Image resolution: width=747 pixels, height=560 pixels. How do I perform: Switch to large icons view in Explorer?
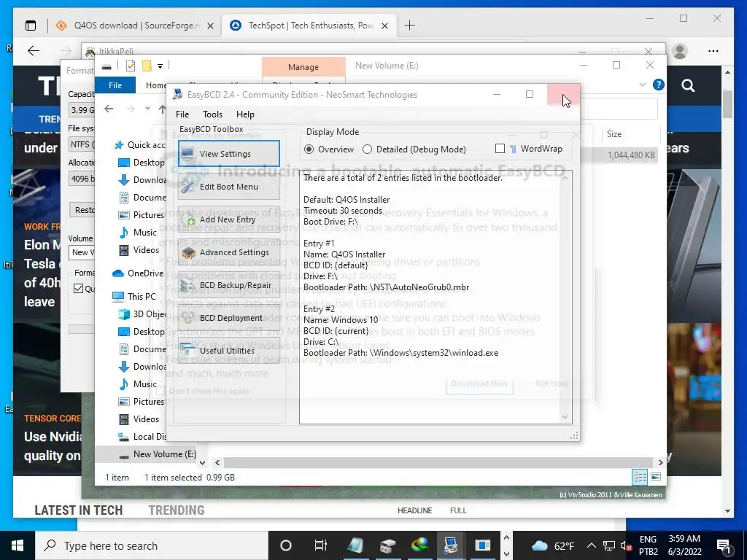(656, 477)
